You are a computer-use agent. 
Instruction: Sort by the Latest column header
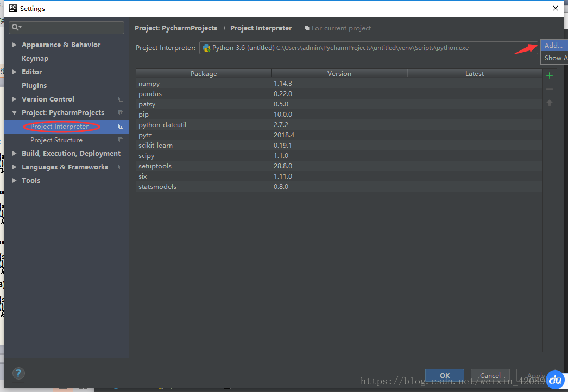475,73
